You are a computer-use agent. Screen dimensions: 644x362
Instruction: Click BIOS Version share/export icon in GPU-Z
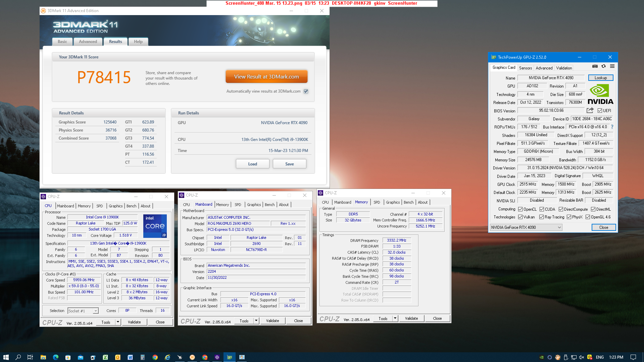590,110
